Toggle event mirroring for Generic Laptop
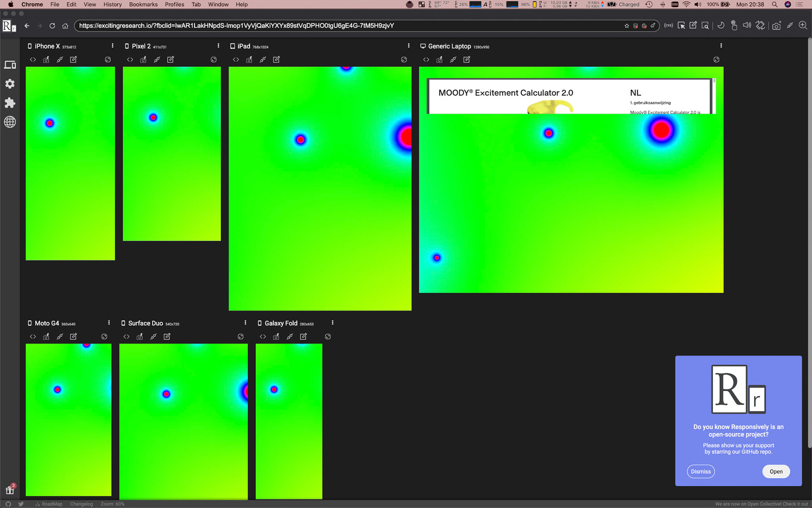This screenshot has width=812, height=508. click(x=453, y=60)
